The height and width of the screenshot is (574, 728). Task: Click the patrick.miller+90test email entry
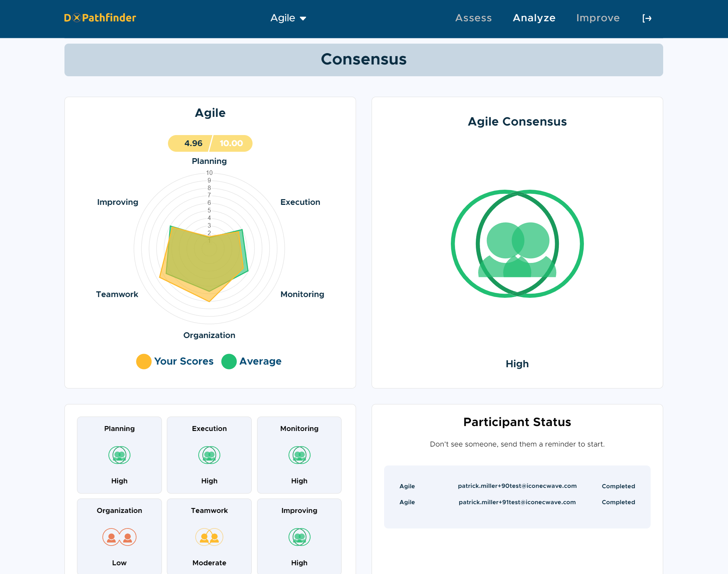click(x=517, y=486)
